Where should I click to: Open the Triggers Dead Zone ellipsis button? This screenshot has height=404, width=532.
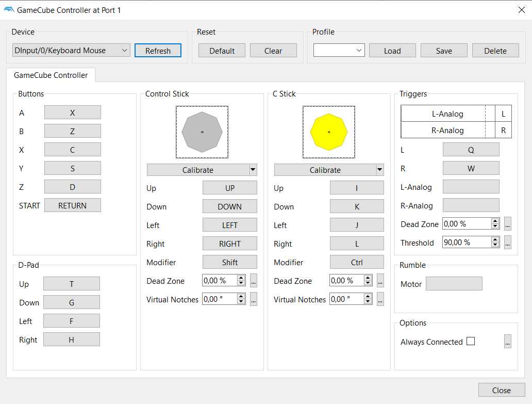click(x=508, y=224)
